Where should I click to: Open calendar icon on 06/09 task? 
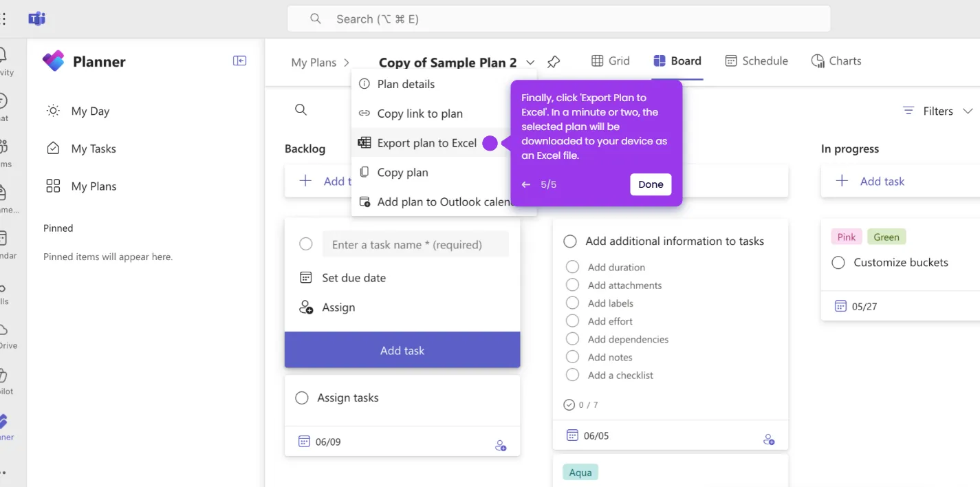pyautogui.click(x=304, y=442)
